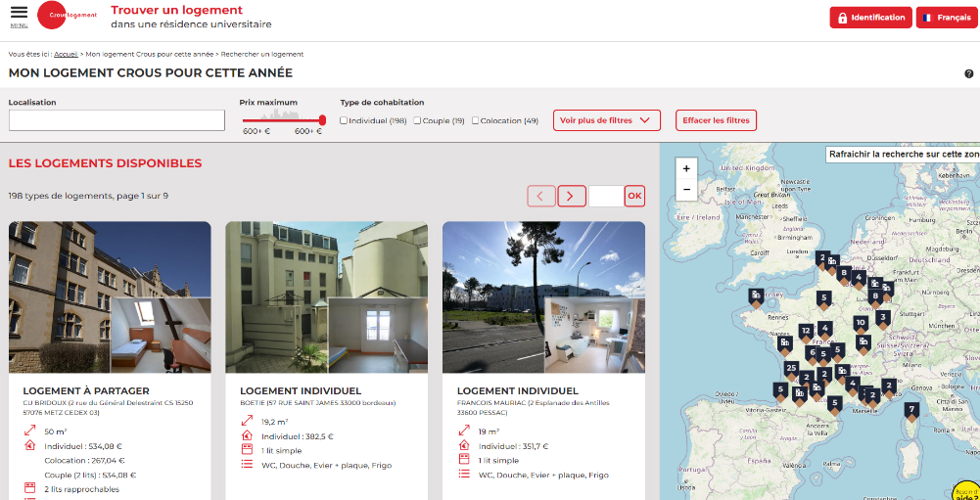Click the building marker near Jersey
Image resolution: width=980 pixels, height=500 pixels.
pos(756,296)
